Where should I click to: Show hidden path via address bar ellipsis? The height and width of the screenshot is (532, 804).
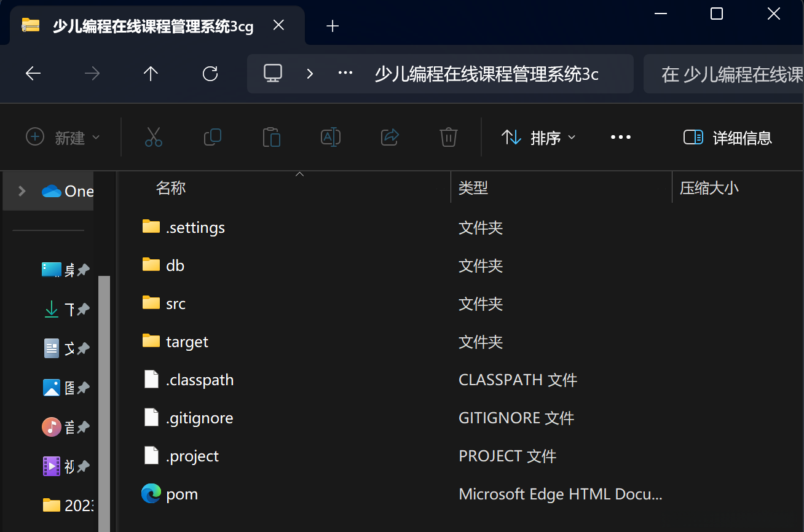345,73
